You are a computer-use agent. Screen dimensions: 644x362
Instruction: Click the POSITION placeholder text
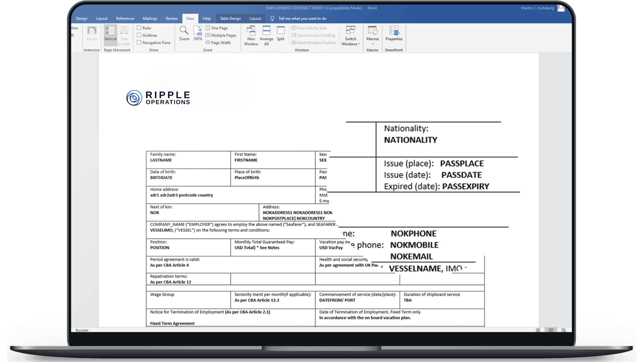pyautogui.click(x=160, y=248)
